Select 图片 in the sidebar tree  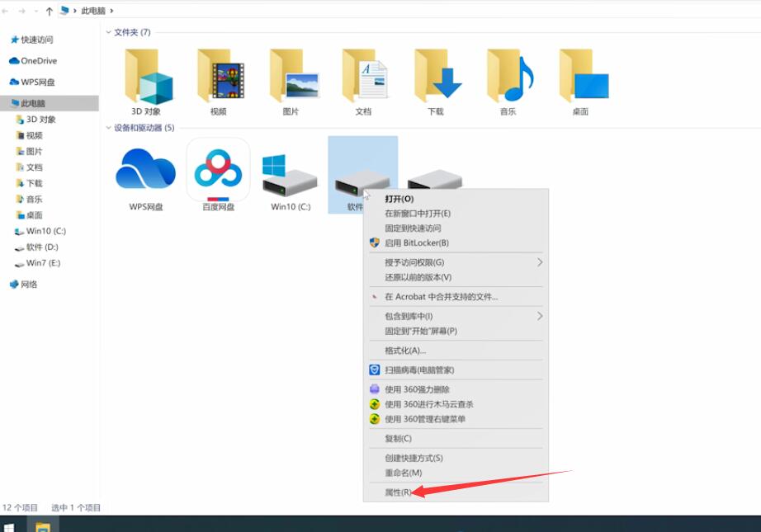point(29,151)
